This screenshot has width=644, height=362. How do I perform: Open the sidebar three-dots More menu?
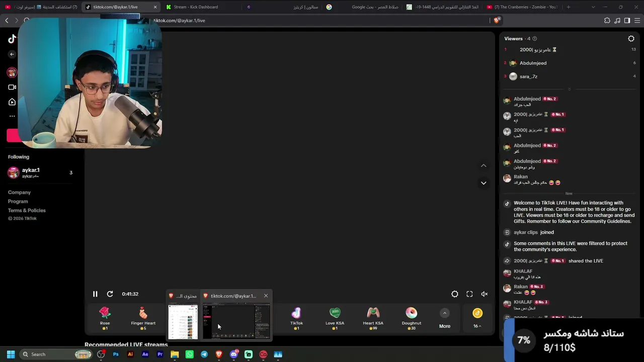pos(12,116)
